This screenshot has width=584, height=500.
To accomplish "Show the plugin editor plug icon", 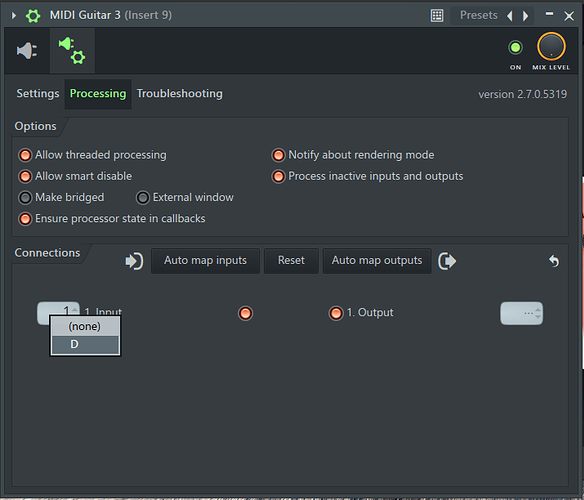I will pos(27,51).
